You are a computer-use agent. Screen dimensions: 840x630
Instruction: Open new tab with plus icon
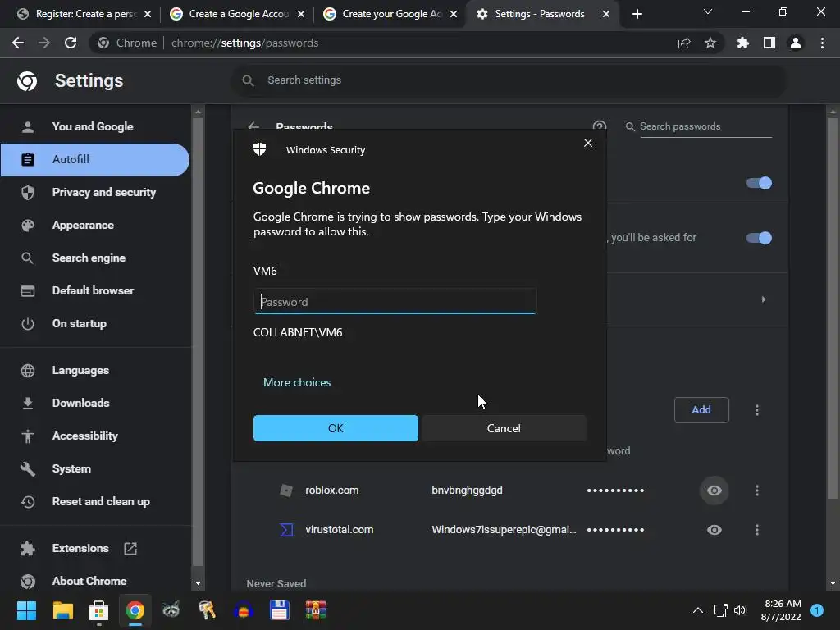(637, 14)
